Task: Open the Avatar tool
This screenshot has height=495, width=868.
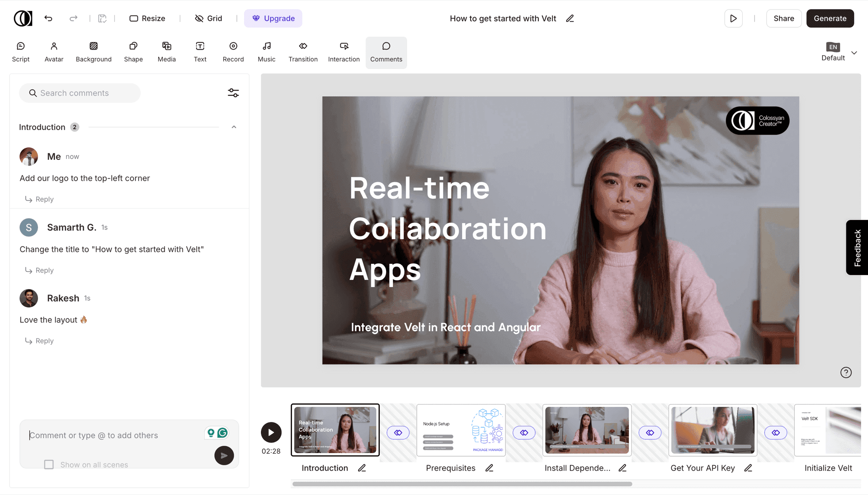Action: (x=54, y=52)
